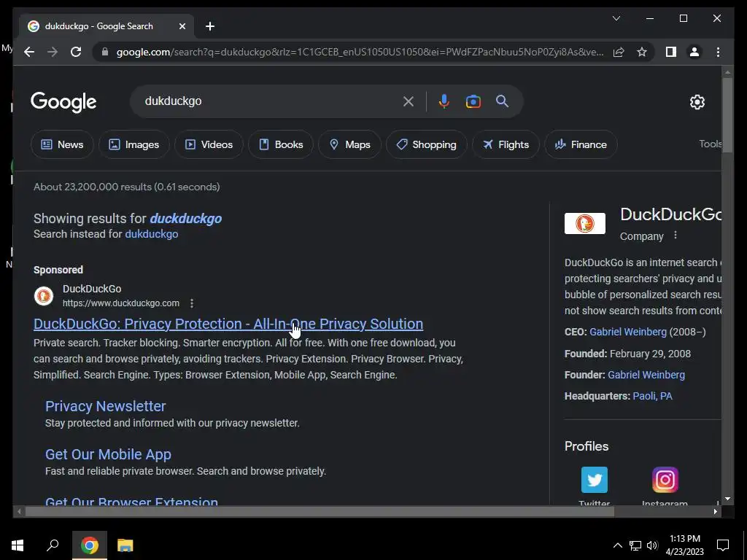Open Paoli, PA headquarters link
Screen dimensions: 747x560
(652, 396)
